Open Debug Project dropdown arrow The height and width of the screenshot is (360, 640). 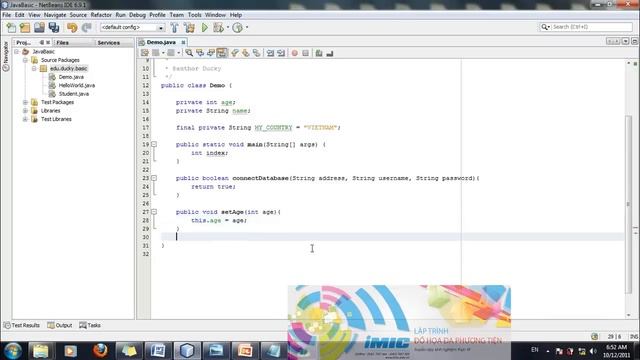tap(227, 27)
